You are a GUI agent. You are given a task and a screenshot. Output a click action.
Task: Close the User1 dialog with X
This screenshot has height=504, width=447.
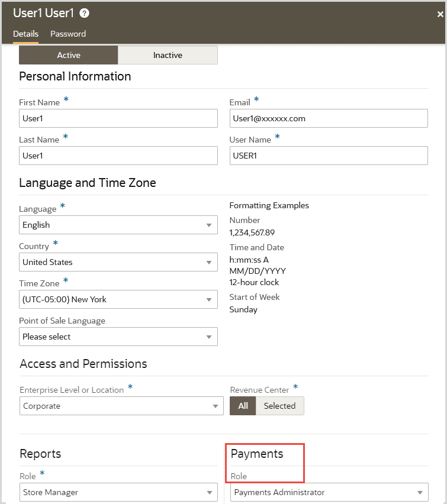pos(440,14)
